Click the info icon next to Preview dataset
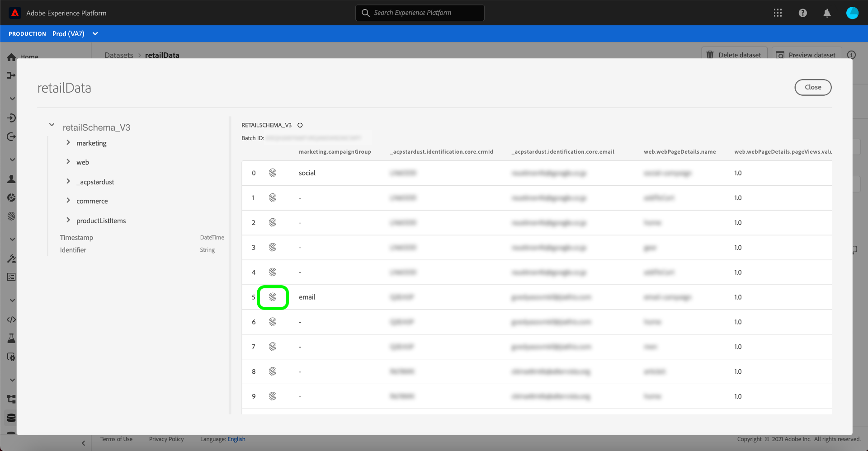This screenshot has height=451, width=868. pos(851,55)
